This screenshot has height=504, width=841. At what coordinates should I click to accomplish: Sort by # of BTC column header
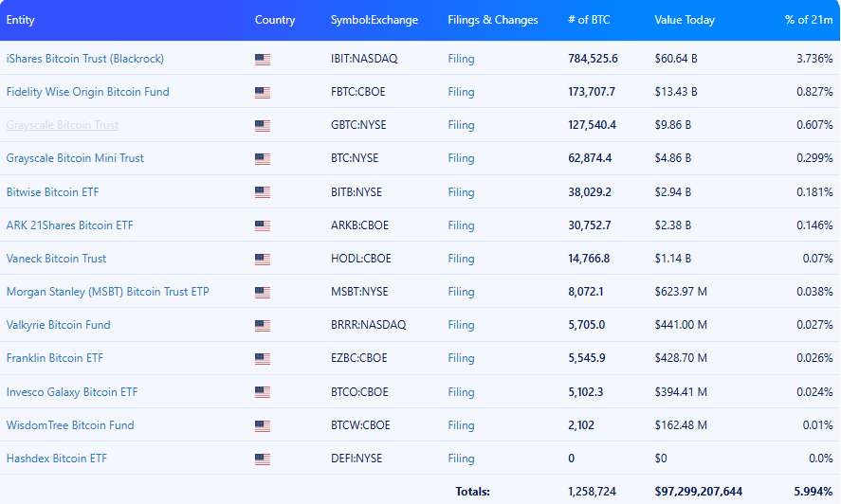click(589, 20)
